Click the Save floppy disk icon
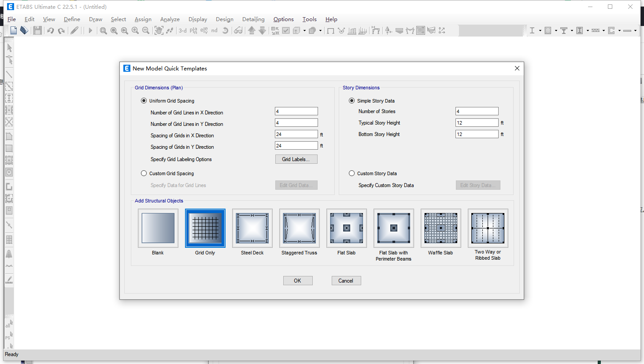The height and width of the screenshot is (364, 644). point(37,30)
